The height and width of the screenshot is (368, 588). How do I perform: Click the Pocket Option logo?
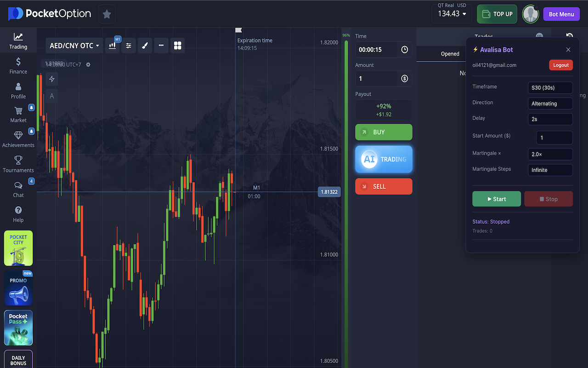tap(50, 14)
